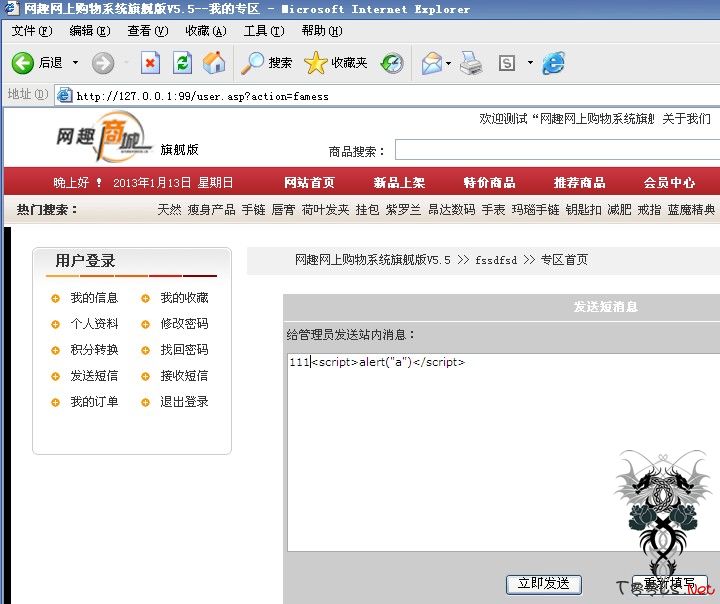This screenshot has width=720, height=604.
Task: Click the grey Forward arrow icon
Action: pos(103,63)
